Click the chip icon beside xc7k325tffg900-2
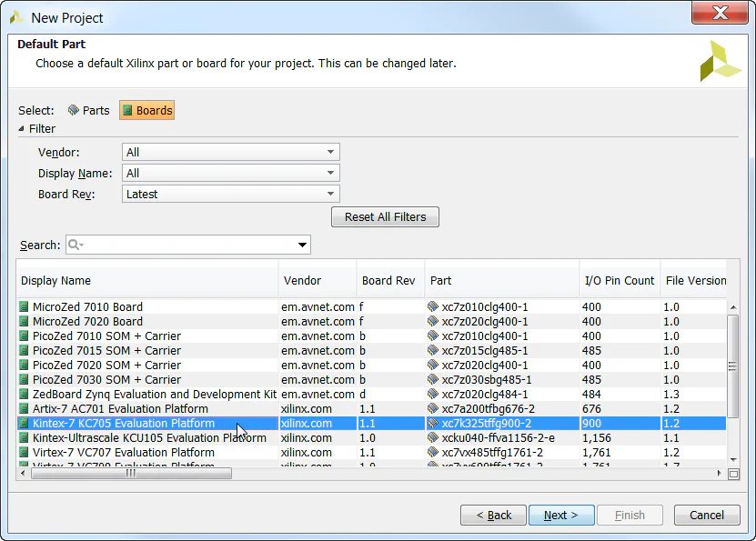Image resolution: width=756 pixels, height=541 pixels. (x=434, y=423)
